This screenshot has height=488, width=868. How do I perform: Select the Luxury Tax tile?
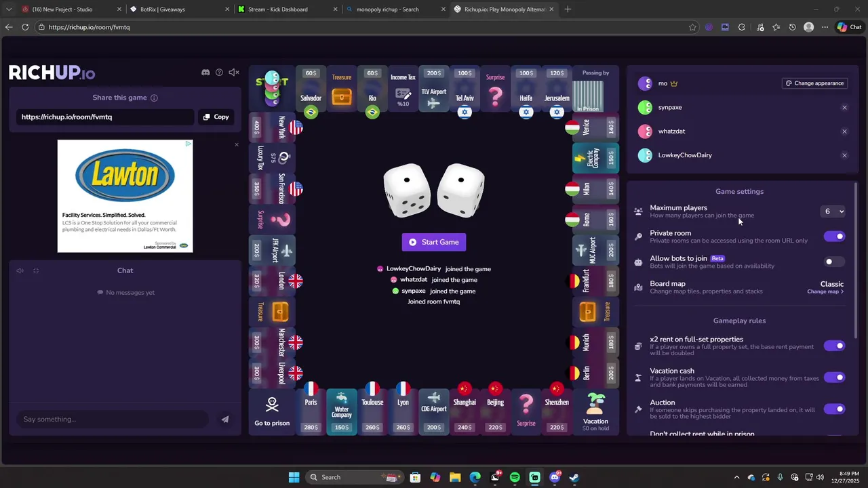tap(273, 158)
